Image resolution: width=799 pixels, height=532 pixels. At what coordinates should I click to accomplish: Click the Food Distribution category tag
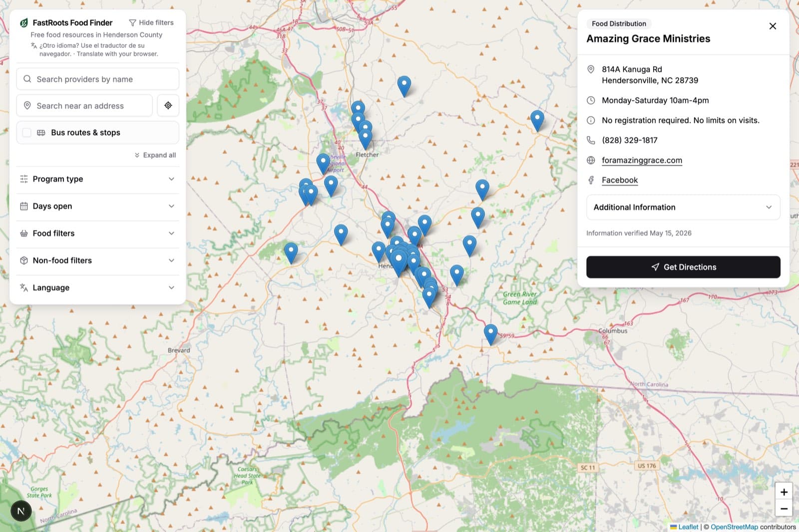(x=619, y=23)
